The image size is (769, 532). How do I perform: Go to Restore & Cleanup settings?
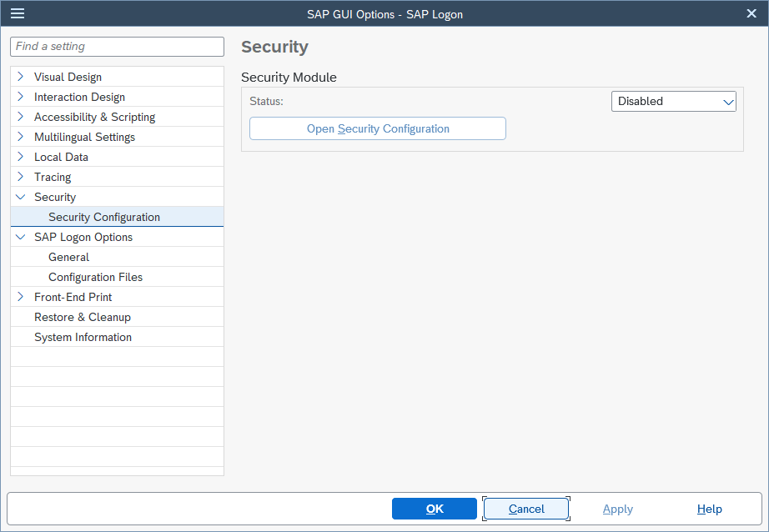[83, 317]
